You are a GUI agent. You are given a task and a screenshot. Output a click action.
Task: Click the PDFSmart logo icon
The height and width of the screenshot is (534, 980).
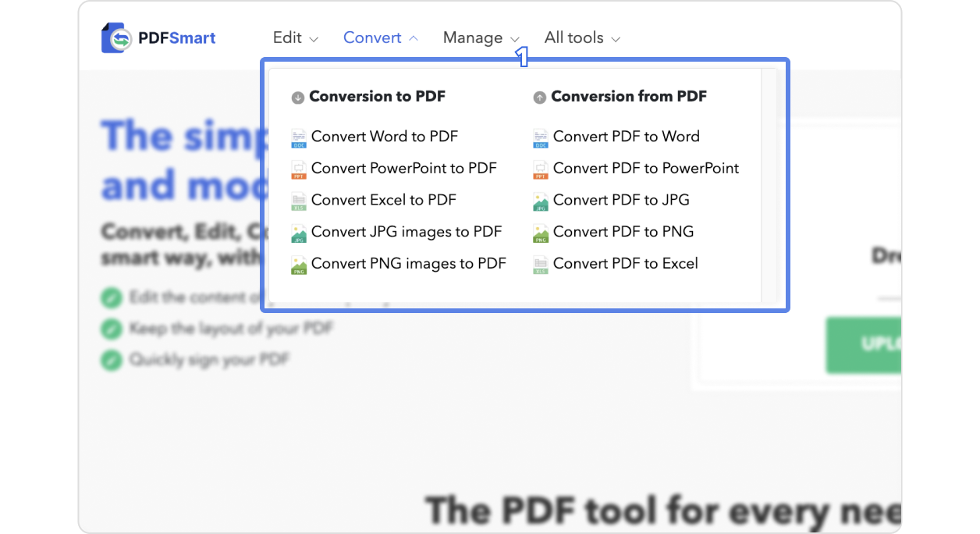(x=116, y=37)
